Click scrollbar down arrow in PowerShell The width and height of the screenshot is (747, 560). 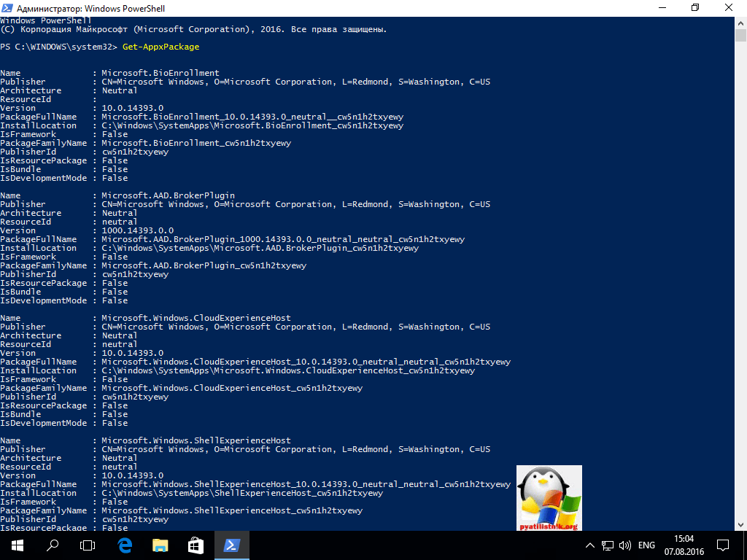(x=740, y=525)
